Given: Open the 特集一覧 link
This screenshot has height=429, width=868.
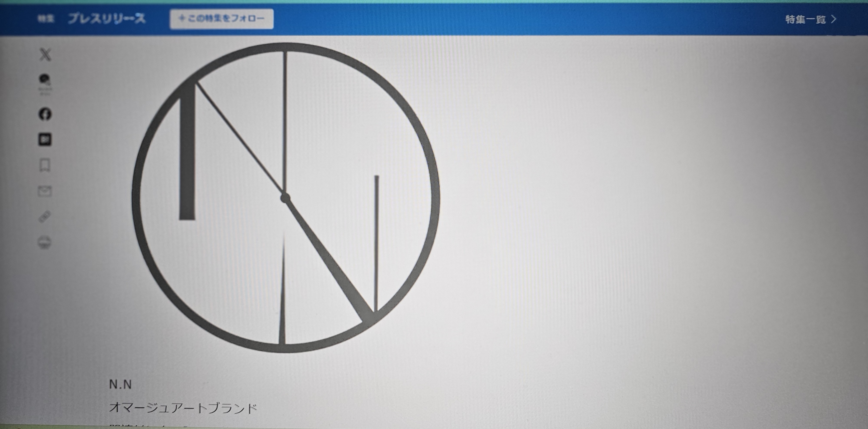Looking at the screenshot, I should (805, 20).
